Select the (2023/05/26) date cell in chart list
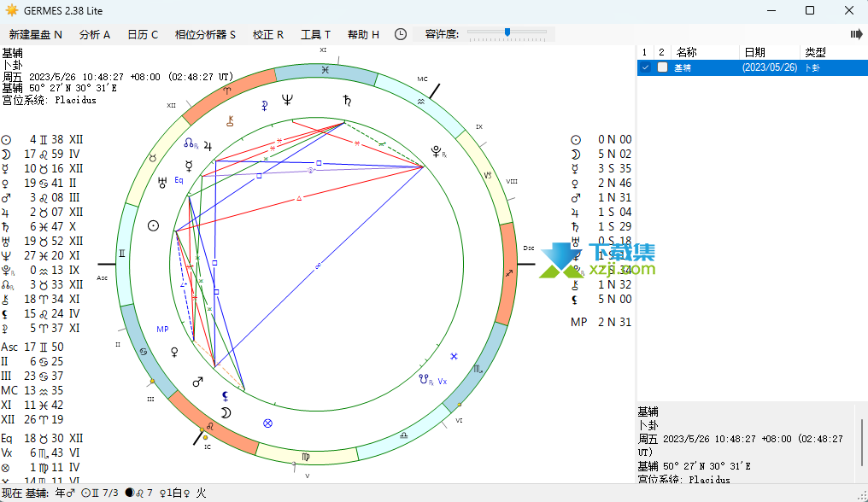The width and height of the screenshot is (868, 502). point(770,67)
